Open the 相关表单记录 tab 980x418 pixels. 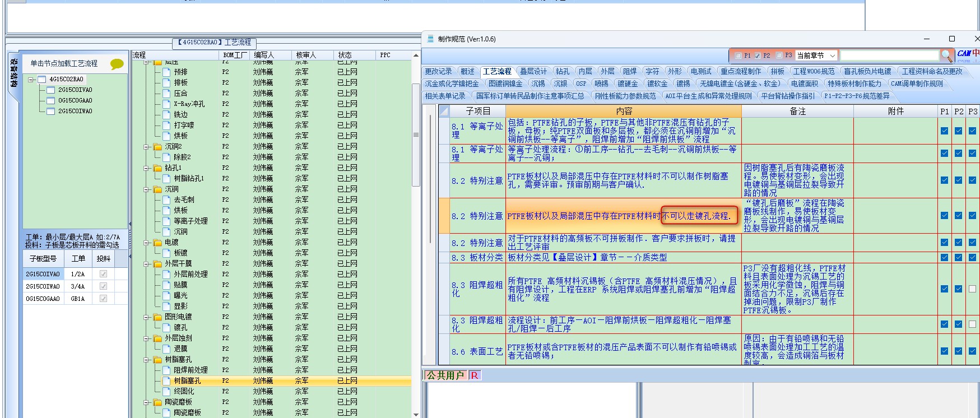(445, 96)
